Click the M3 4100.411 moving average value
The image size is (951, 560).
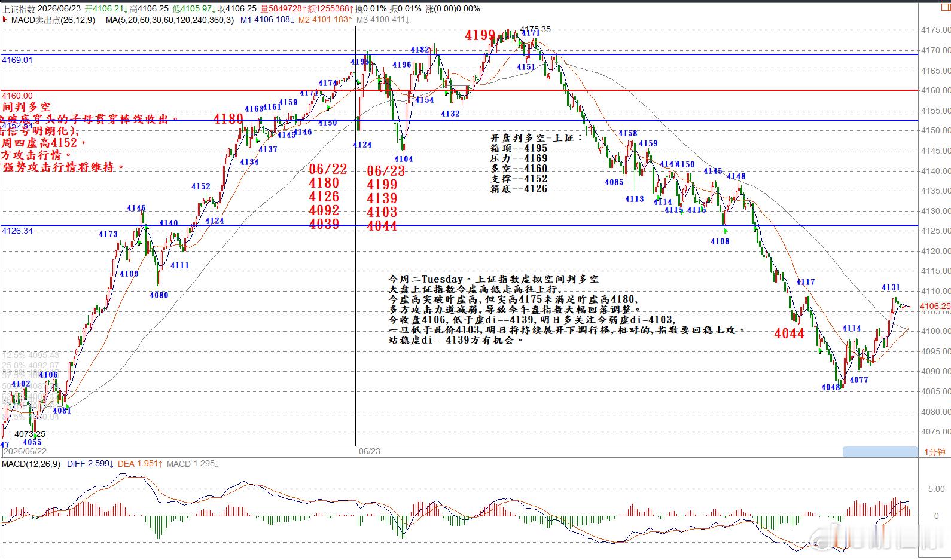coord(383,20)
